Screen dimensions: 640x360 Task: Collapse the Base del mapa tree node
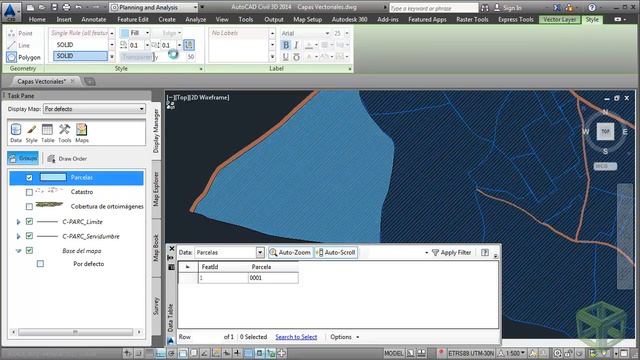point(18,251)
